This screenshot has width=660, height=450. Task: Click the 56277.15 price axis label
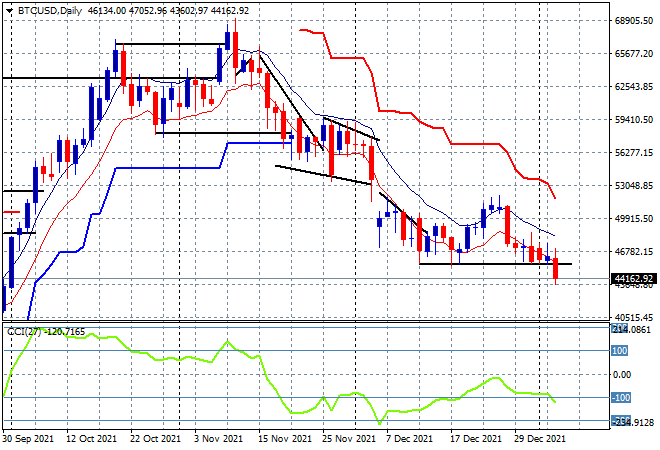(x=632, y=153)
